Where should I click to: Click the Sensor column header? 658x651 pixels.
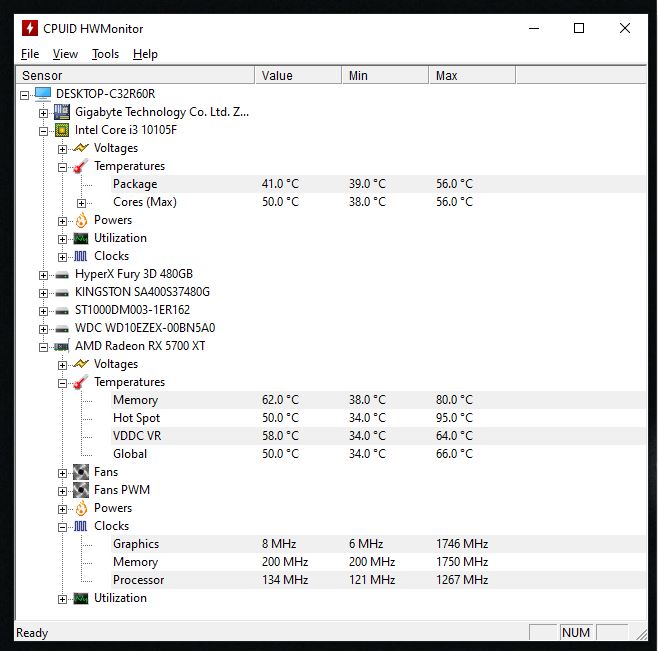[x=135, y=76]
